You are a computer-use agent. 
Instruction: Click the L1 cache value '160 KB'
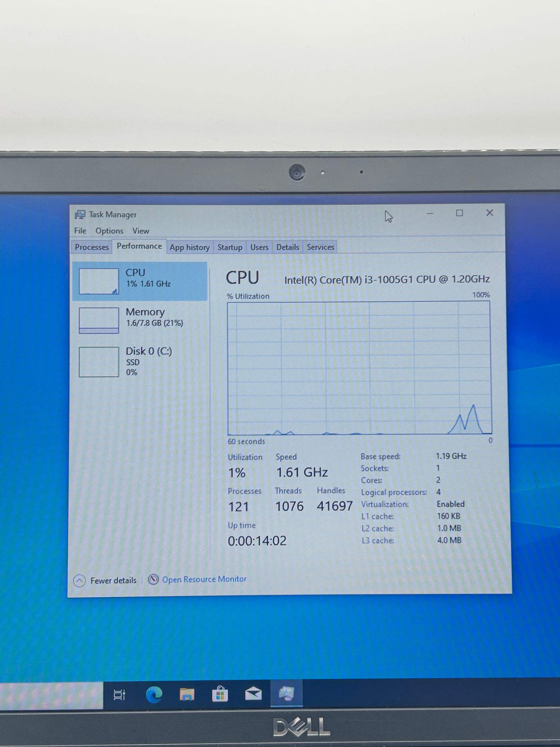tap(449, 516)
